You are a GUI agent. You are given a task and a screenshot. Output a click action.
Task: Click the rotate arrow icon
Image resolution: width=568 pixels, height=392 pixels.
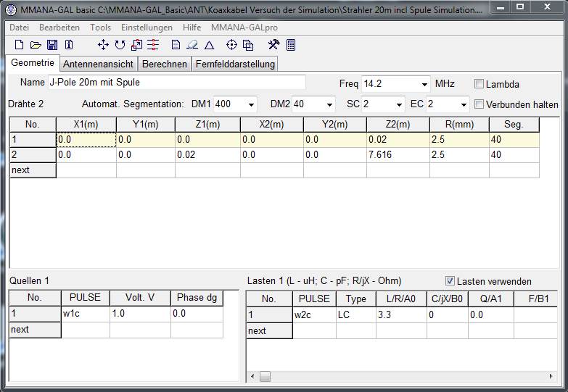pyautogui.click(x=120, y=45)
